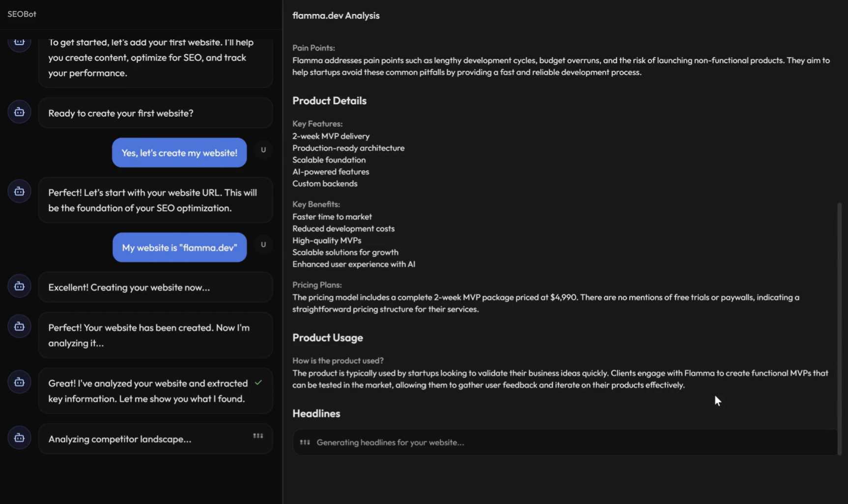Viewport: 848px width, 504px height.
Task: Click the "Great! I've analyzed your website" message
Action: [x=156, y=391]
